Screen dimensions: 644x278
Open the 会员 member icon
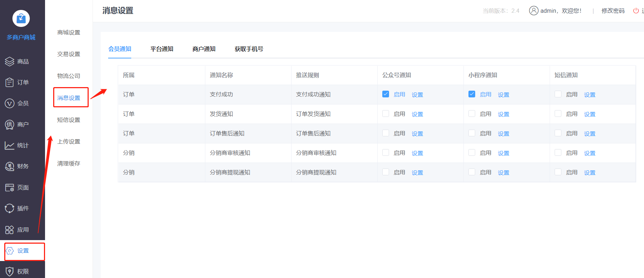click(10, 103)
